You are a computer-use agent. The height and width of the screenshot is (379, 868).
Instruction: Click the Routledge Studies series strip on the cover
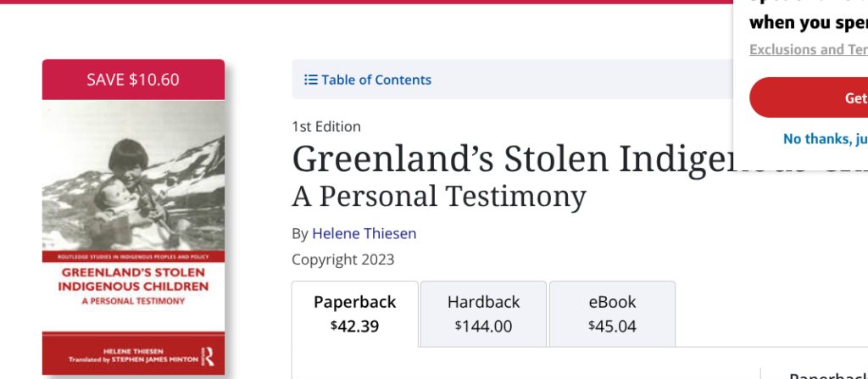coord(133,256)
